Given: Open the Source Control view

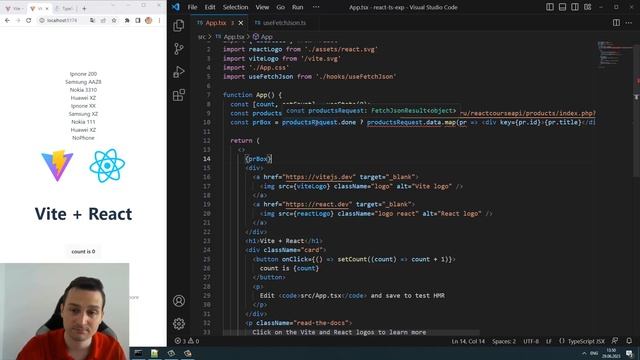Looking at the screenshot, I should coord(179,49).
